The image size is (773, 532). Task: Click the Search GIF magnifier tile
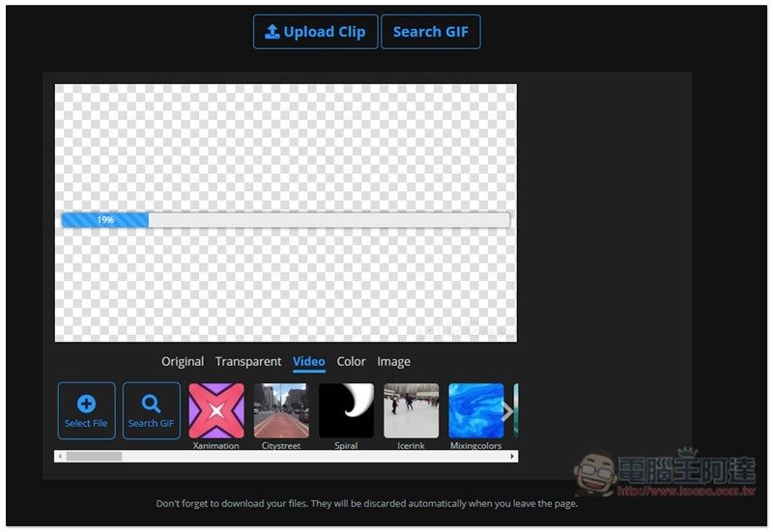pyautogui.click(x=152, y=410)
